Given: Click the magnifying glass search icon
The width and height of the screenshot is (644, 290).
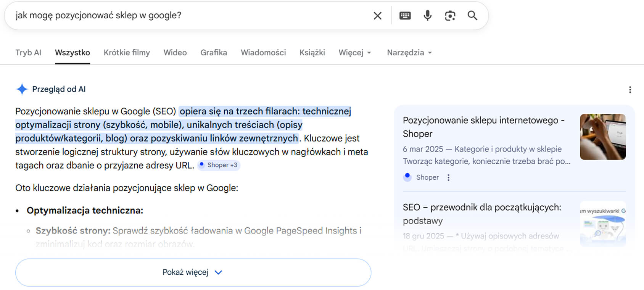Looking at the screenshot, I should click(472, 16).
